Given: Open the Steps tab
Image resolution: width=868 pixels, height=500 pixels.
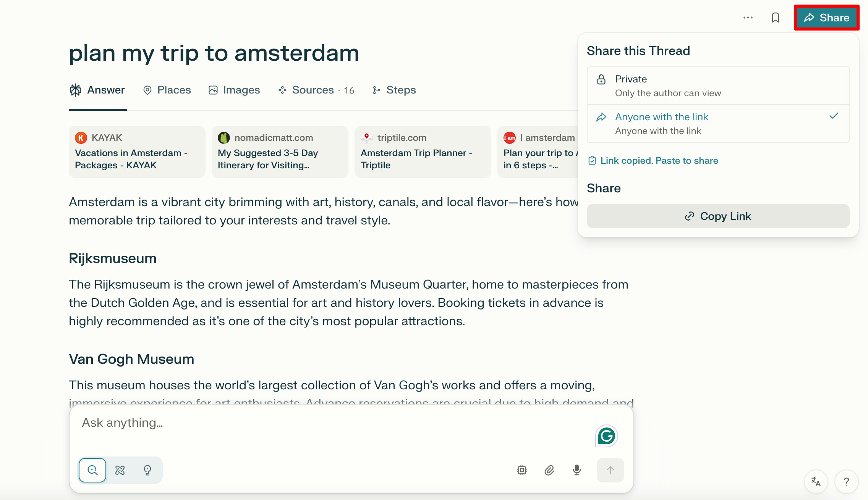Looking at the screenshot, I should (x=394, y=90).
